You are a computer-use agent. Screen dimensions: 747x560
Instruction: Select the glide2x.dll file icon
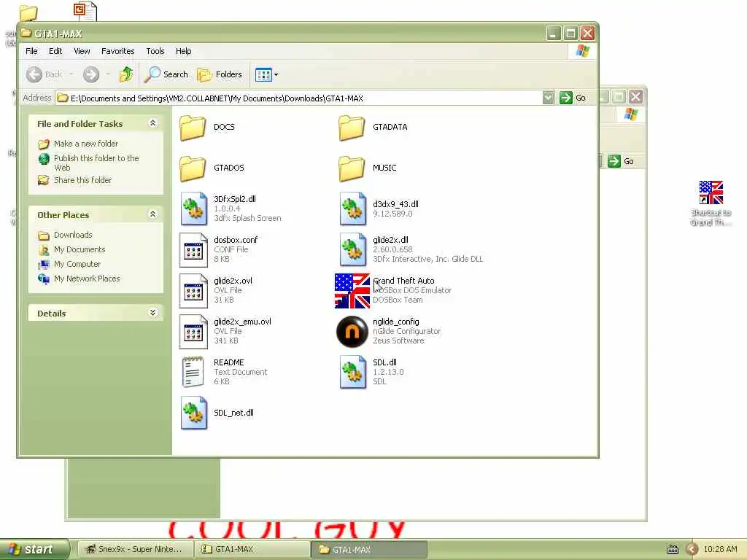tap(353, 249)
